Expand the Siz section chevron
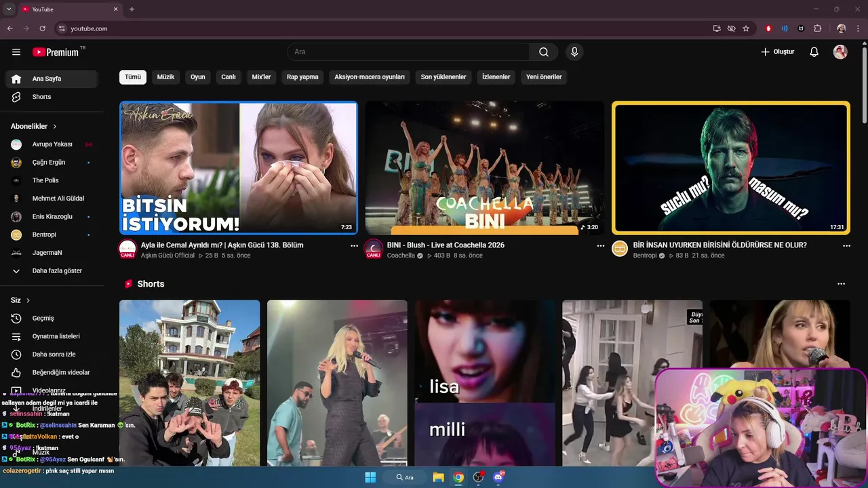The width and height of the screenshot is (868, 488). coord(28,300)
